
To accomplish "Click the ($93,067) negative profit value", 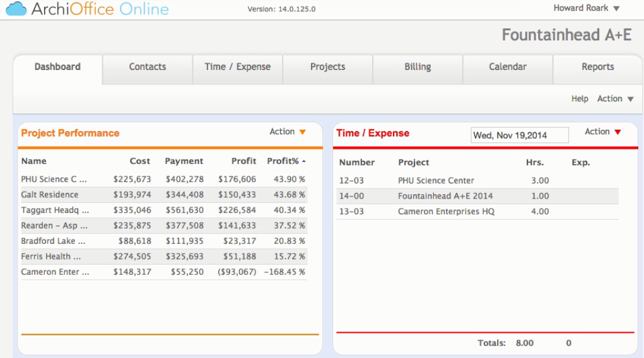I will (237, 272).
